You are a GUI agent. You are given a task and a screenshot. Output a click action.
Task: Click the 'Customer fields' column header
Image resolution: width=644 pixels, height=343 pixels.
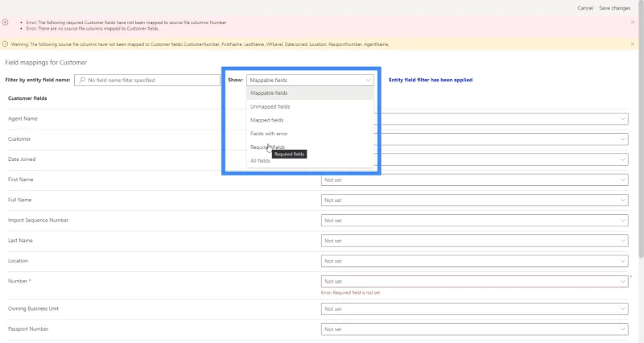27,98
